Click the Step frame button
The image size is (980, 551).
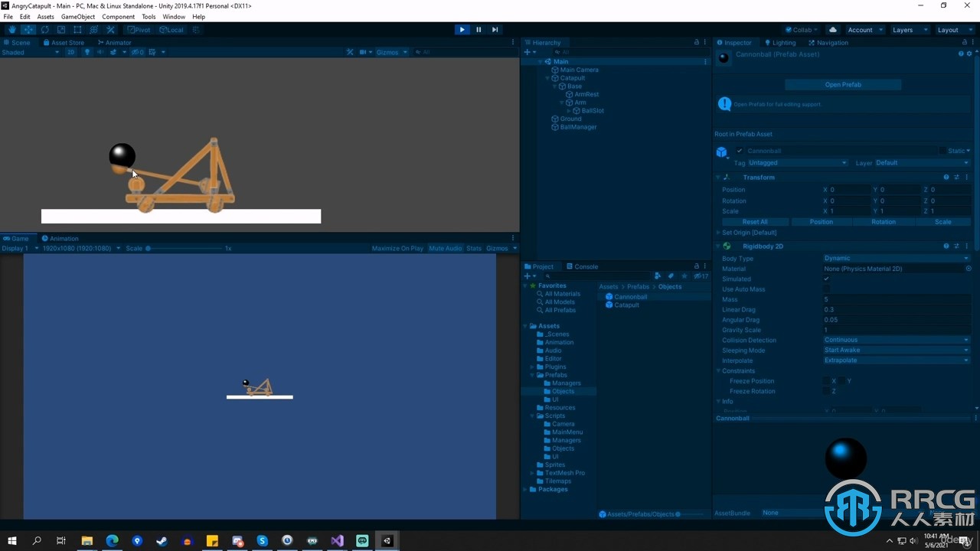[495, 30]
